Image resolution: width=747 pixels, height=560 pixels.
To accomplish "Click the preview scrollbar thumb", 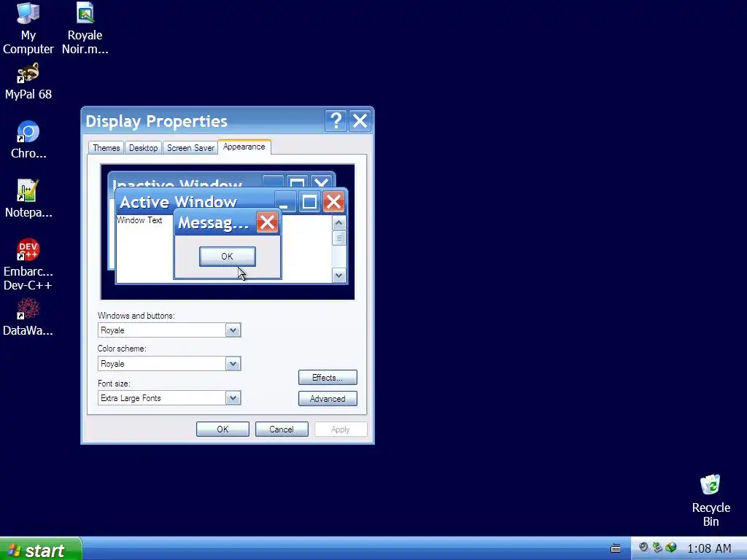I will tap(338, 238).
